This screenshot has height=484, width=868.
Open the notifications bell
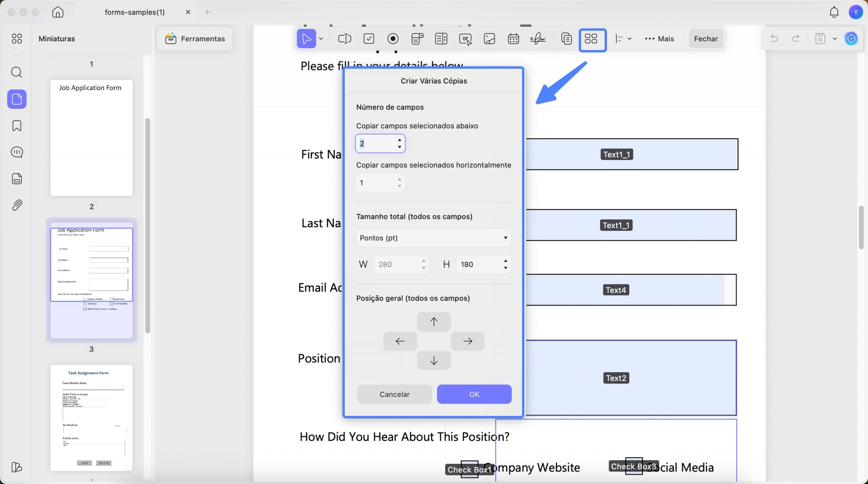click(x=834, y=12)
